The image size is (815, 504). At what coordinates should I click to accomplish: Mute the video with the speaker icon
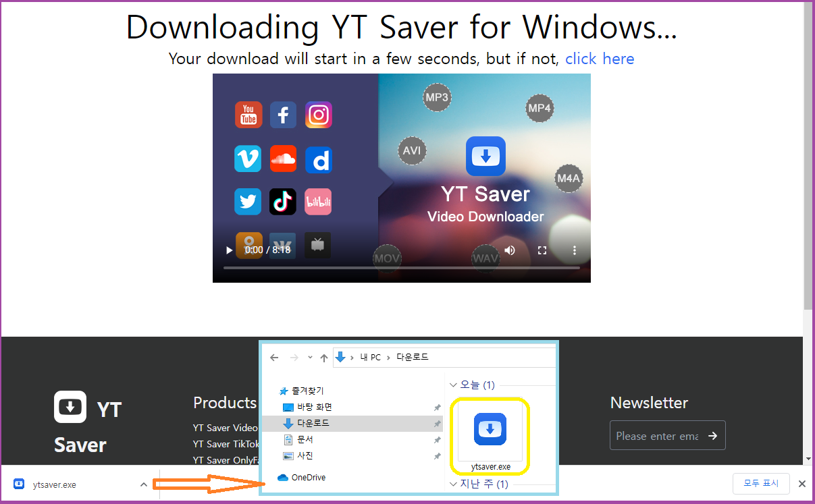point(510,250)
